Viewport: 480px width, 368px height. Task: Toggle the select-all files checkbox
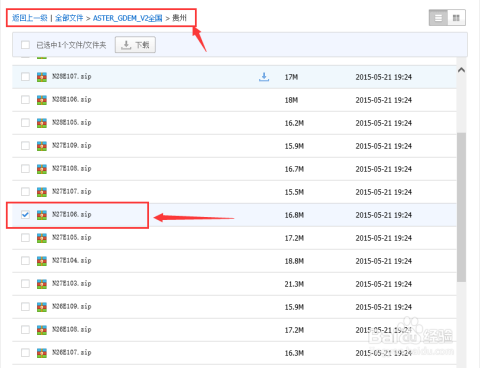[x=25, y=45]
